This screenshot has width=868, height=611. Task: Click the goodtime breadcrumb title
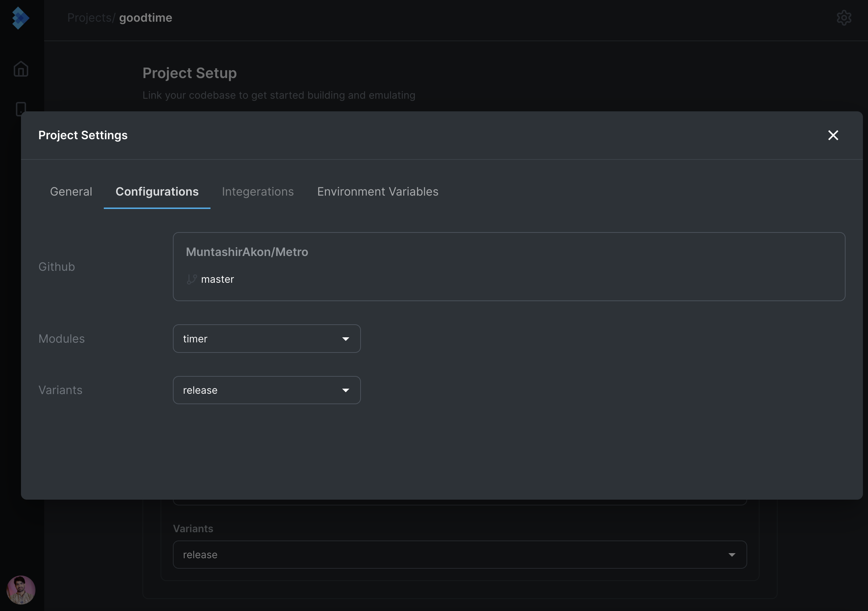(x=145, y=18)
